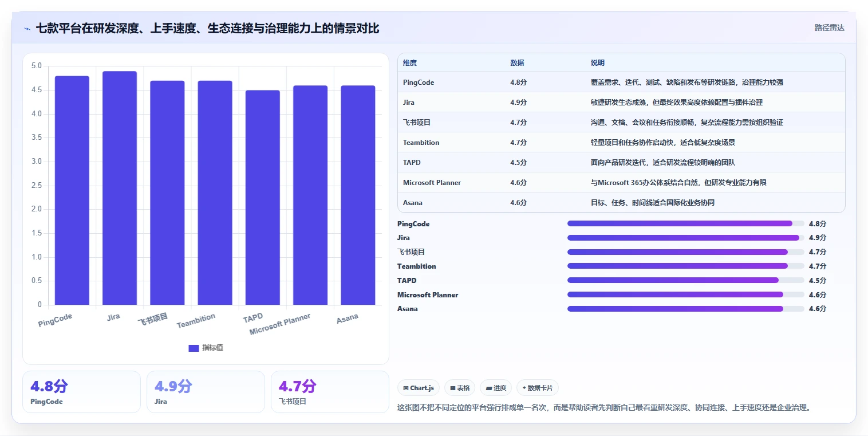
Task: Click the 进度 tag pill
Action: click(496, 388)
